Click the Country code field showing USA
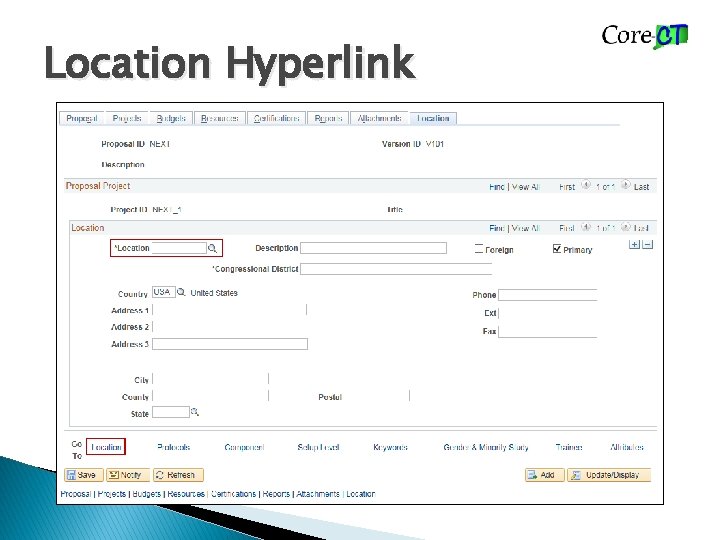 coord(163,292)
